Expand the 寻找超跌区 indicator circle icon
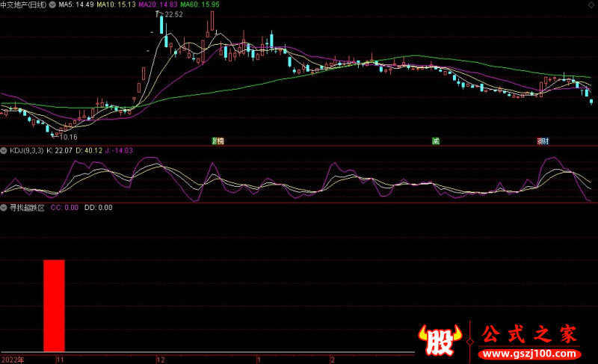Image resolution: width=598 pixels, height=364 pixels. 4,207
